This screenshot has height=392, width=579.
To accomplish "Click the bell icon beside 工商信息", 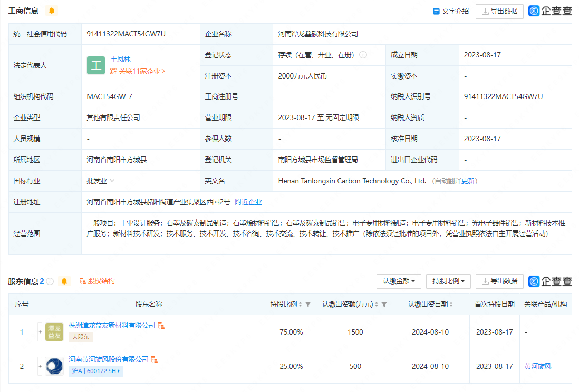I will [51, 9].
